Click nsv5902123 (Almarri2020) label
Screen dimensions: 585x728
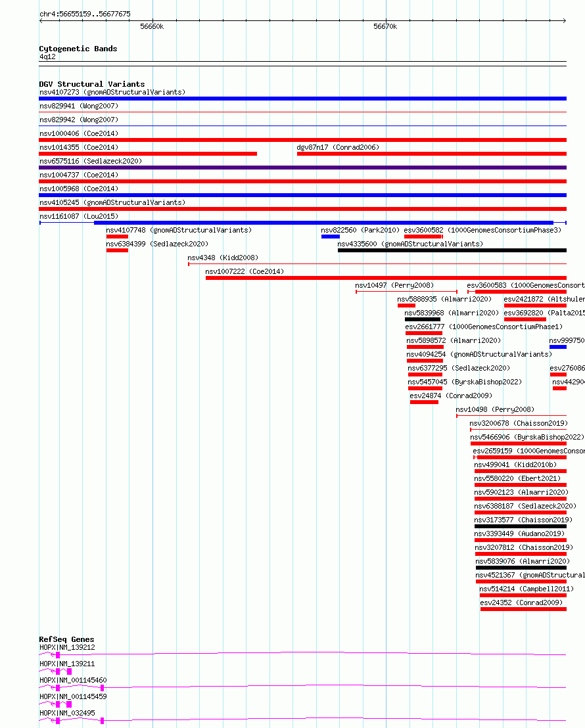click(522, 493)
